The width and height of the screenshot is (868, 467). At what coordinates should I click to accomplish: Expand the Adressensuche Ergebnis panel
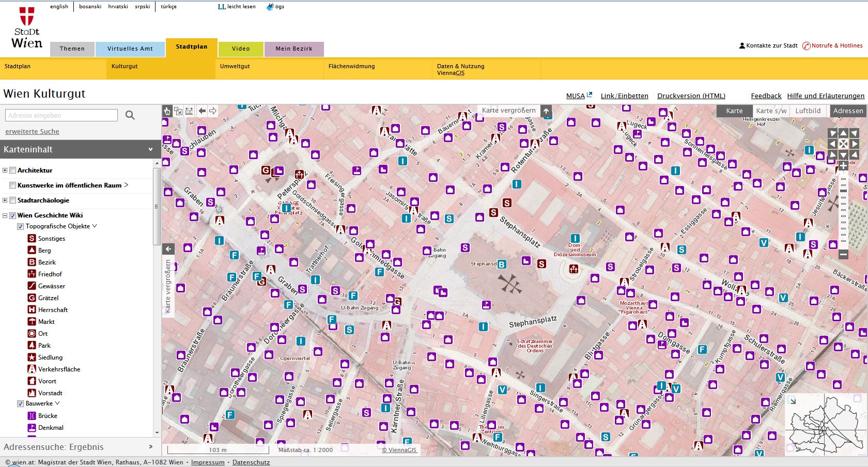coord(150,447)
